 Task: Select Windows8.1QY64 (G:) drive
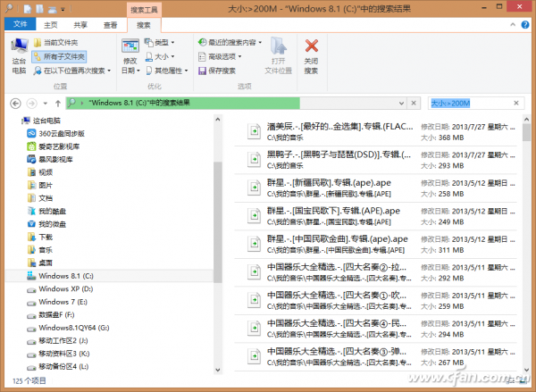coord(68,328)
